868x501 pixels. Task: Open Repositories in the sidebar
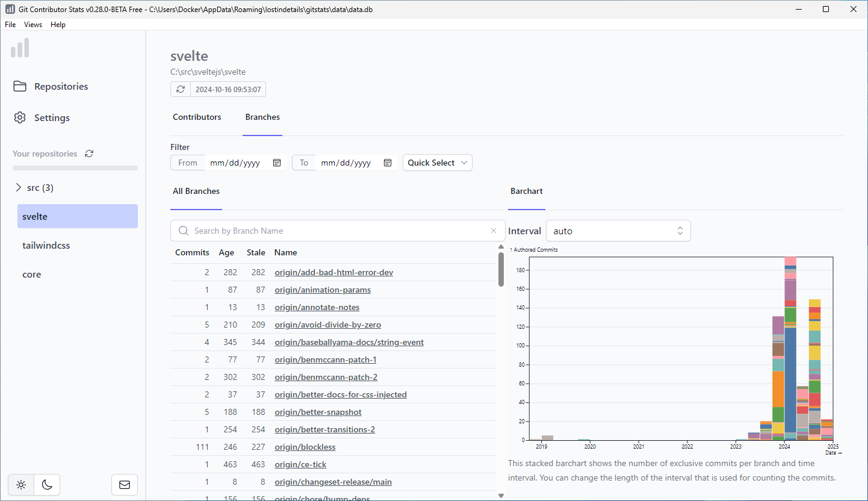51,86
